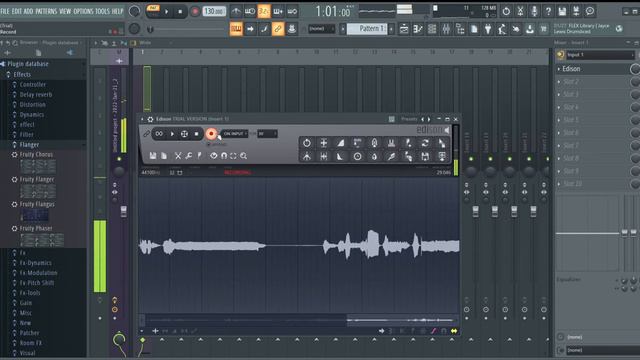Click Edison send to playlist icon
This screenshot has width=640, height=360.
point(442,157)
